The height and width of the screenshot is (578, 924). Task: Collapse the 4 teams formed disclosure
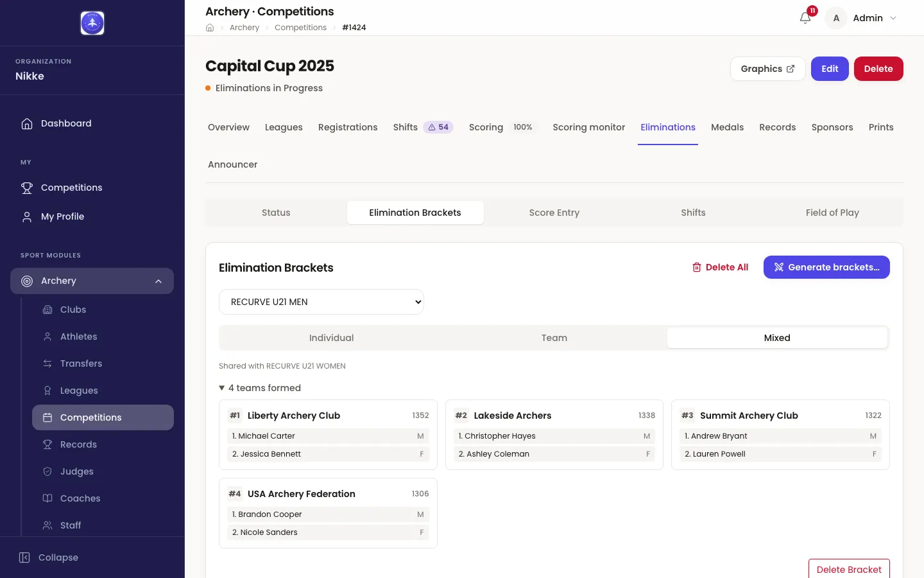coord(260,388)
